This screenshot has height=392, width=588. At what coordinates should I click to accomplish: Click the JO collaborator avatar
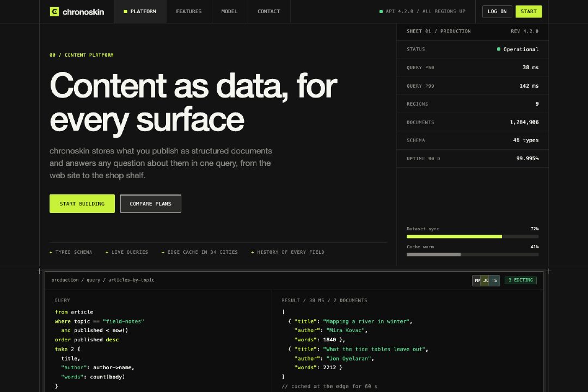pos(486,280)
